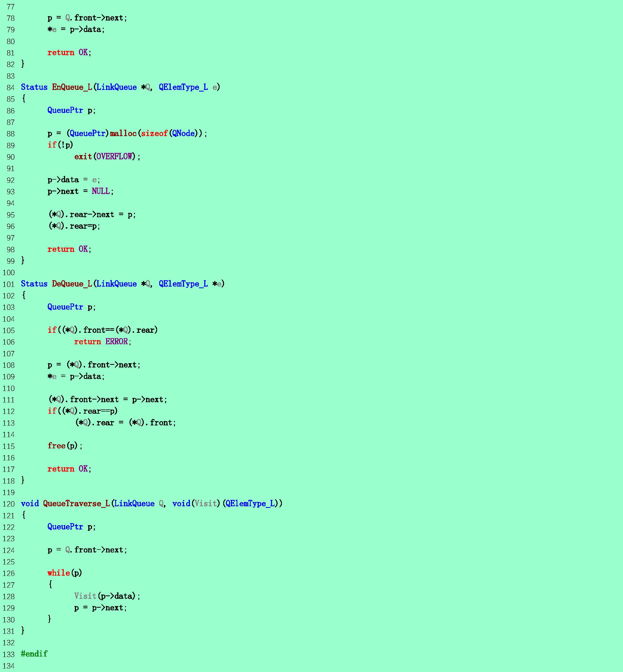Click line number 84 in the gutter
The height and width of the screenshot is (672, 623).
click(x=11, y=88)
